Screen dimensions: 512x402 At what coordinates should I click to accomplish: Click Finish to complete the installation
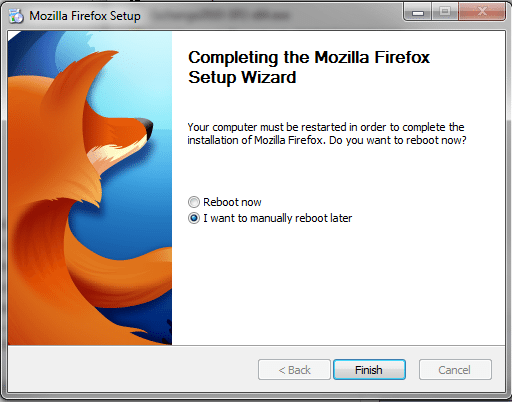coord(369,370)
